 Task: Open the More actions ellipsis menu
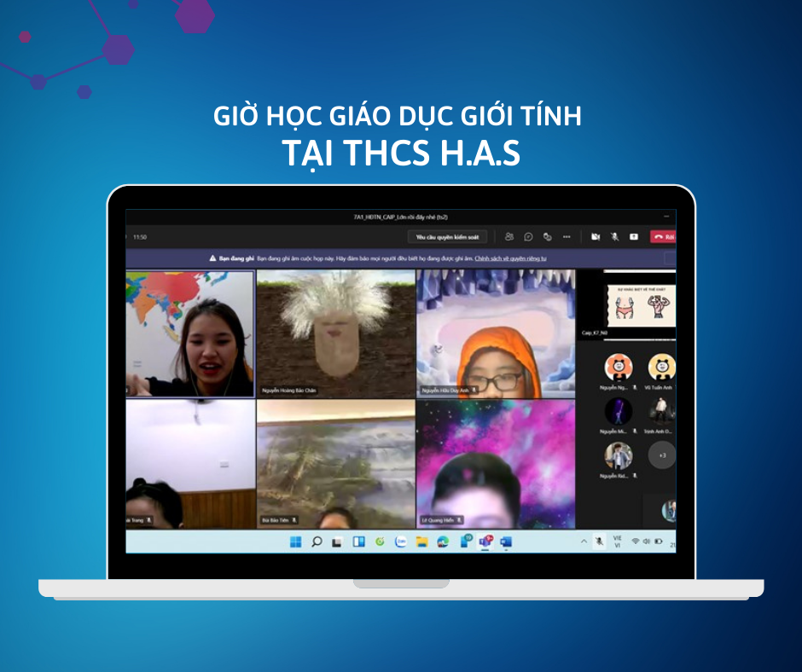coord(567,237)
